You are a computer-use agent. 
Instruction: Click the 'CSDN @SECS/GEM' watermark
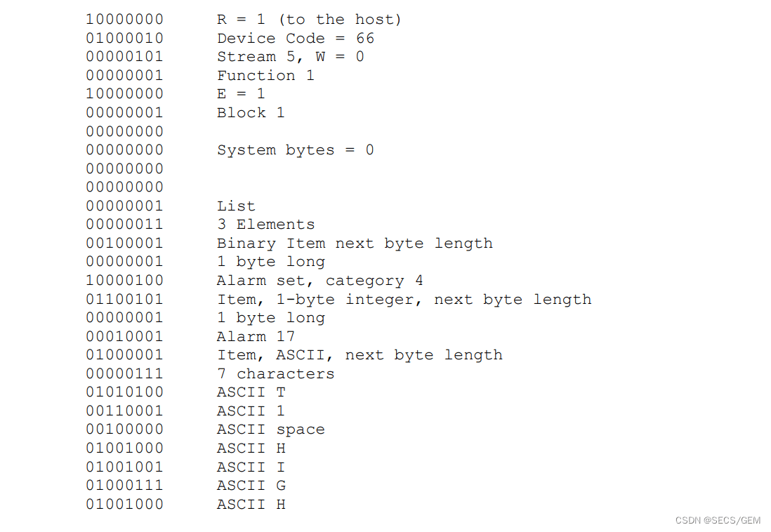point(718,520)
